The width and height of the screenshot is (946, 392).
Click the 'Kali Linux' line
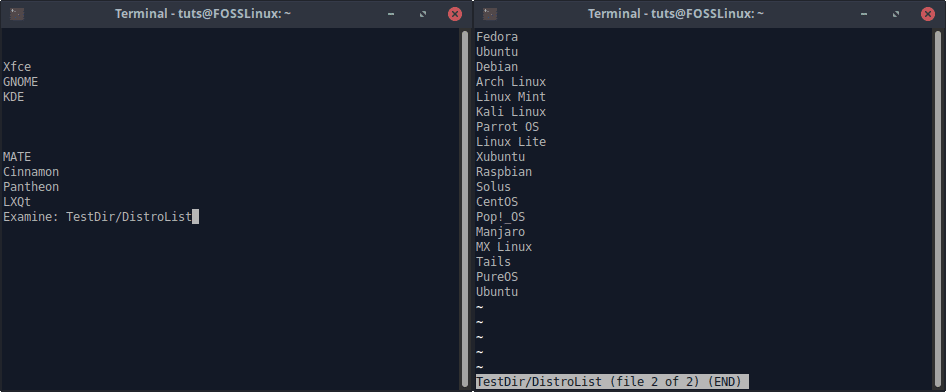(511, 112)
